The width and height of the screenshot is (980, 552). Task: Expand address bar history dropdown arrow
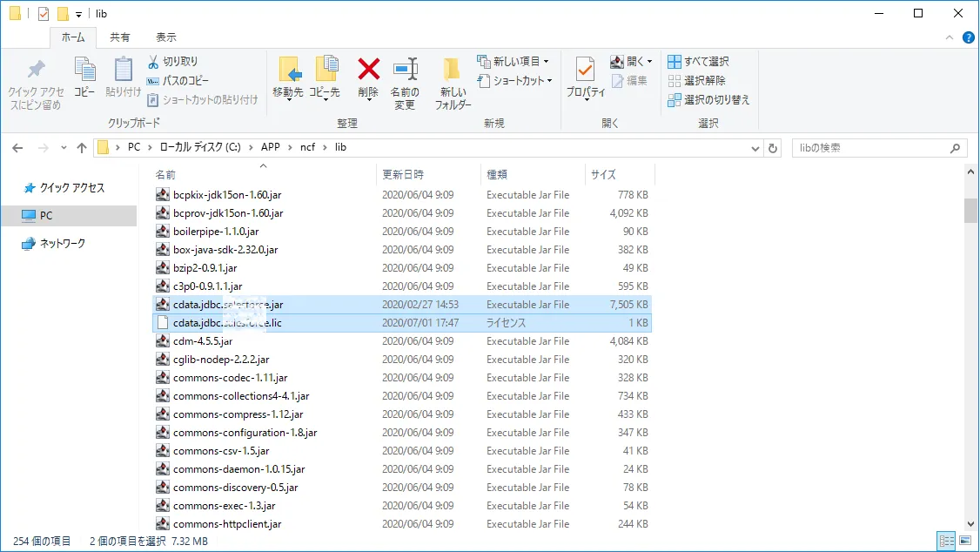coord(755,148)
